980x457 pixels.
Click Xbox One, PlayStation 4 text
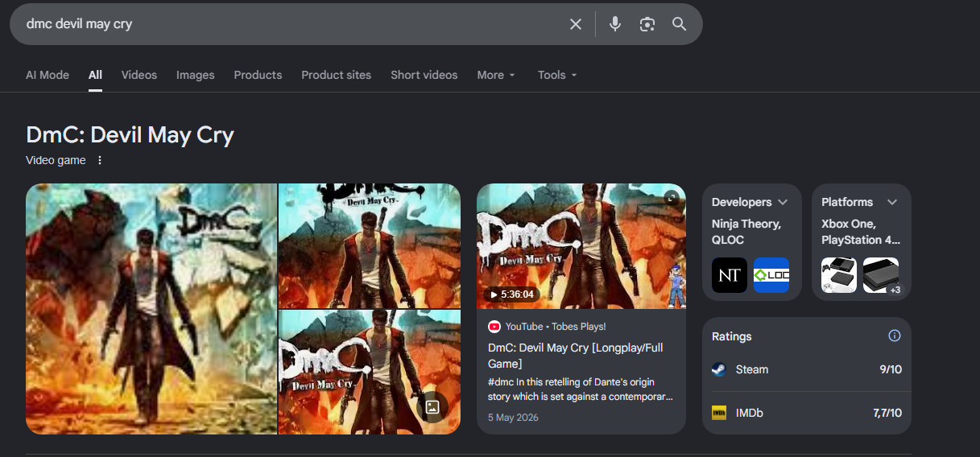861,232
